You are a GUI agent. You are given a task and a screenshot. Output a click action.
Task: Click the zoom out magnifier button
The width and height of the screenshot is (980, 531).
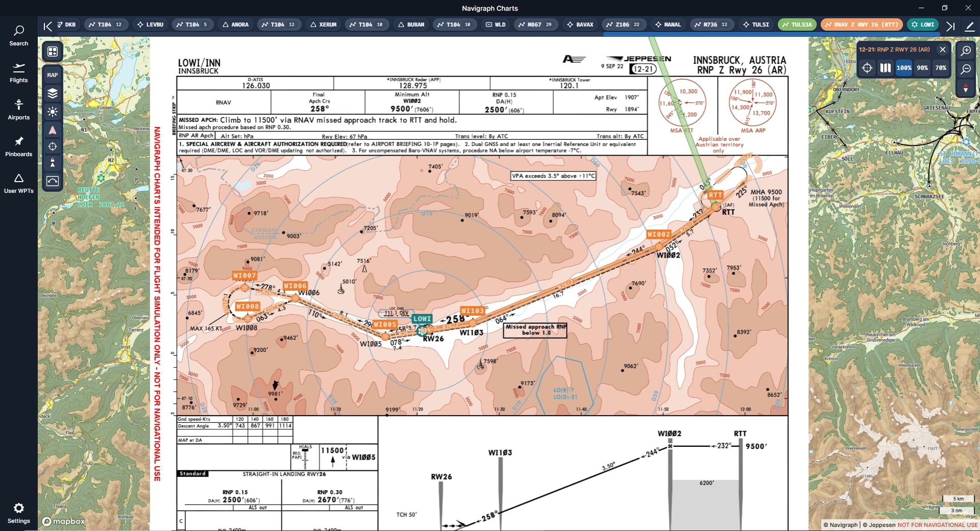[966, 69]
